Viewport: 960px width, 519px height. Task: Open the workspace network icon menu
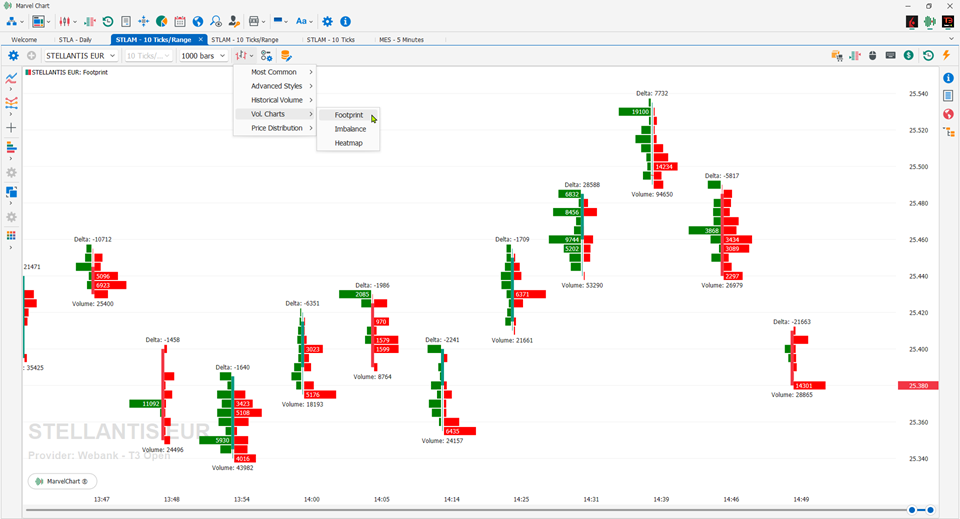(x=11, y=21)
